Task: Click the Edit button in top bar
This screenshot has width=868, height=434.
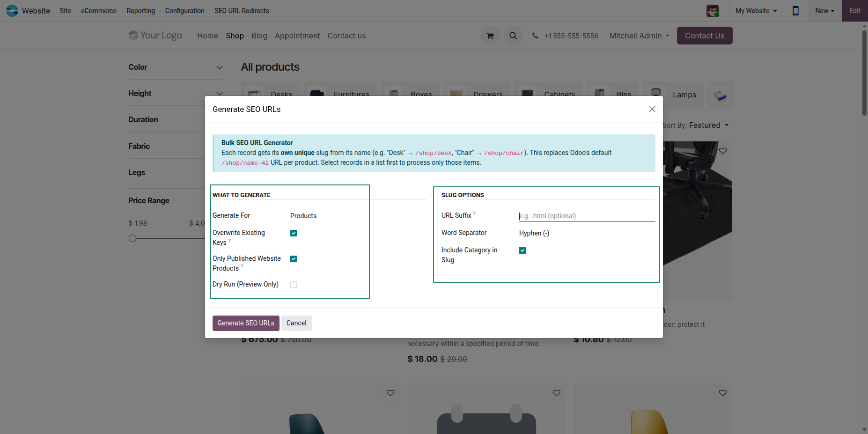Action: click(855, 10)
